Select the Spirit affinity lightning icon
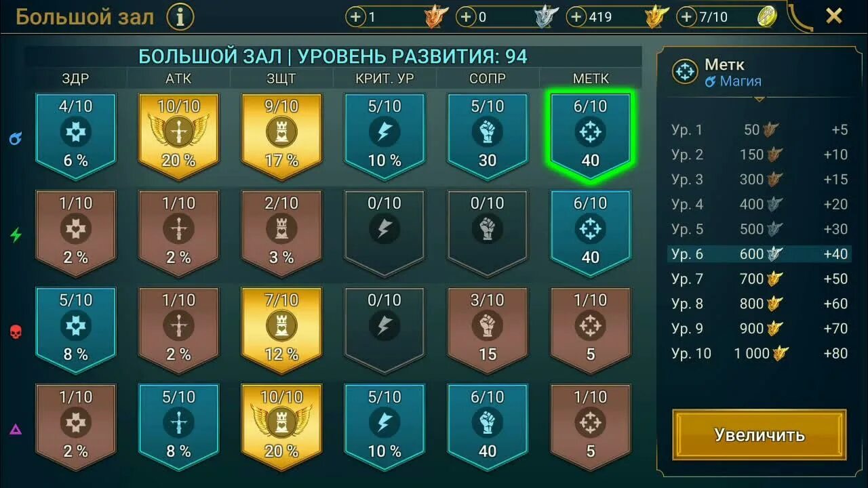 click(16, 235)
